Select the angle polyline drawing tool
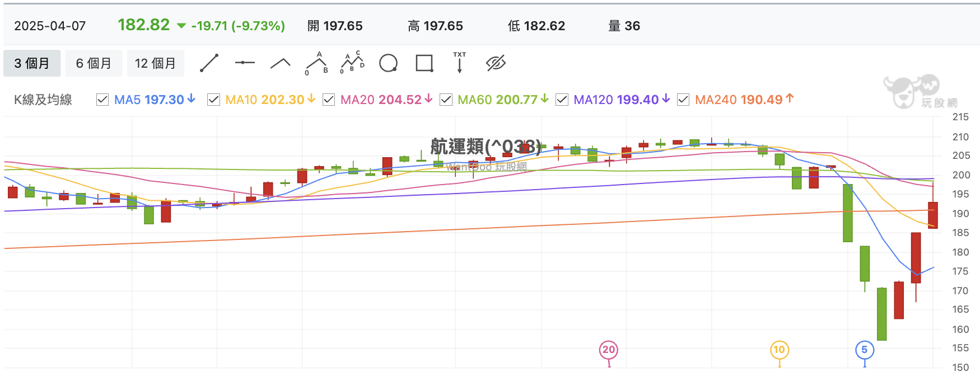The image size is (980, 377). (x=281, y=63)
